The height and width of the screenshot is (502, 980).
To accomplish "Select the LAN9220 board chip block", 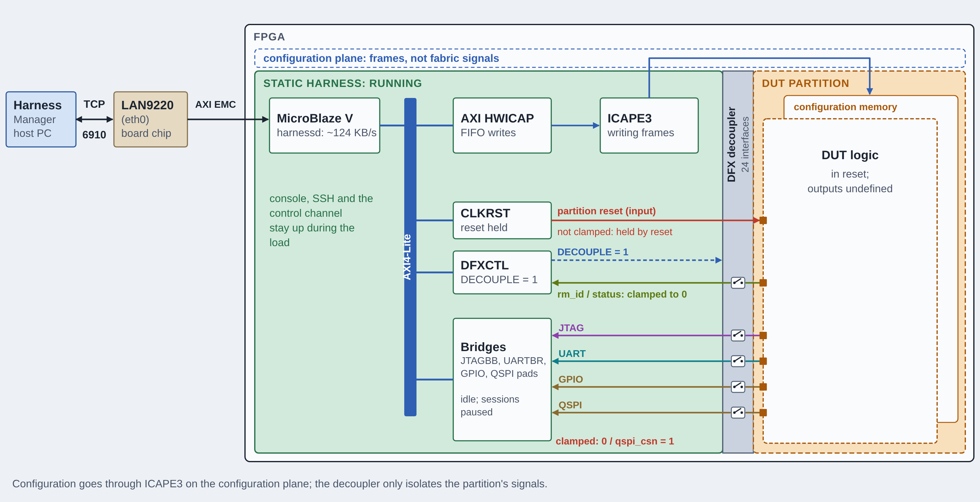I will click(151, 119).
